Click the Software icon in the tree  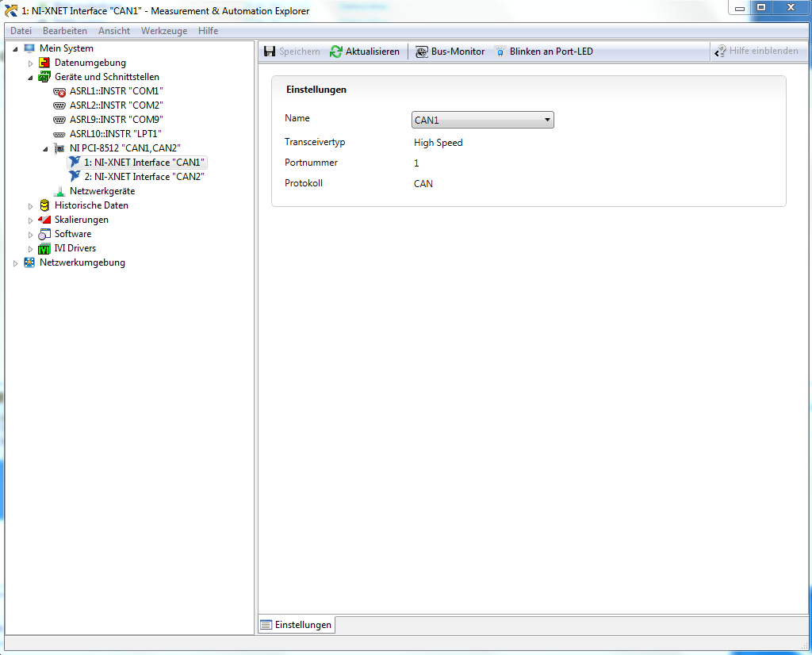[x=44, y=234]
